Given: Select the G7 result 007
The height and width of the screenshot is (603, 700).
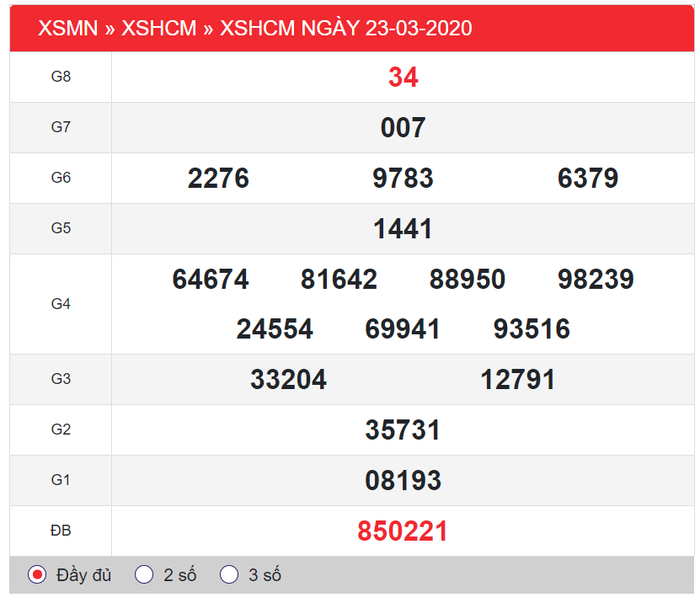Looking at the screenshot, I should click(403, 128).
